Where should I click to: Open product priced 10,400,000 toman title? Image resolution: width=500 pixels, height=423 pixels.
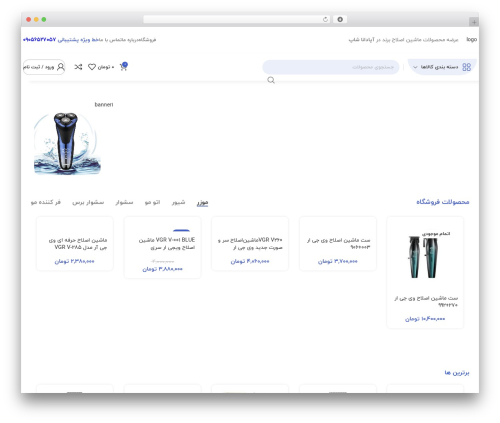click(426, 301)
